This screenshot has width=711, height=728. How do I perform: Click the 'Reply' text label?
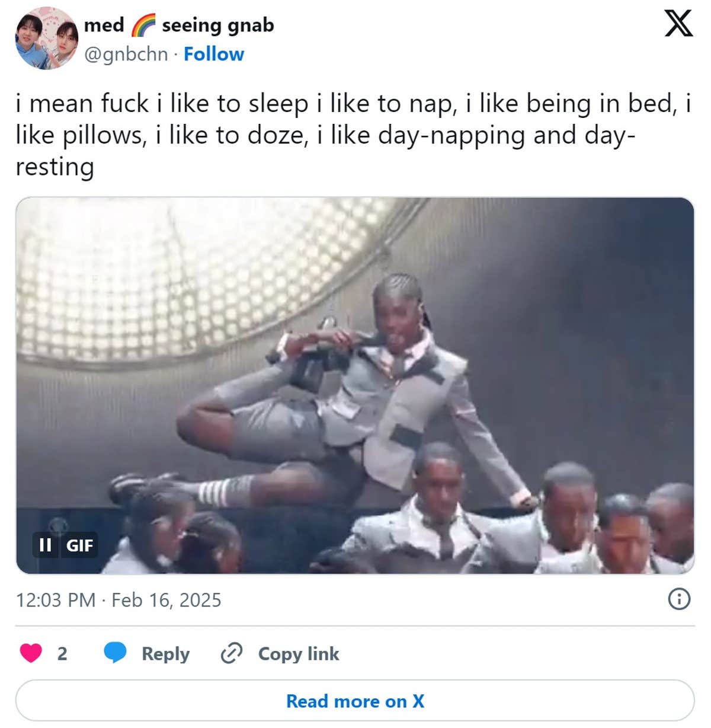(x=165, y=653)
